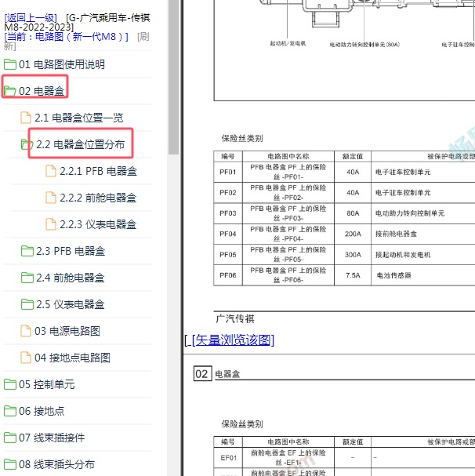Click 电动助力转向控制单元 table cell
This screenshot has height=476, width=475.
410,213
